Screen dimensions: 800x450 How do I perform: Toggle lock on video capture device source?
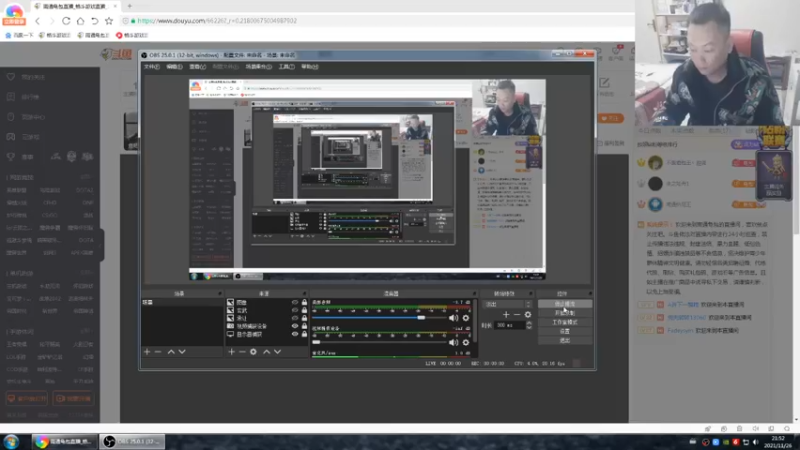(305, 326)
